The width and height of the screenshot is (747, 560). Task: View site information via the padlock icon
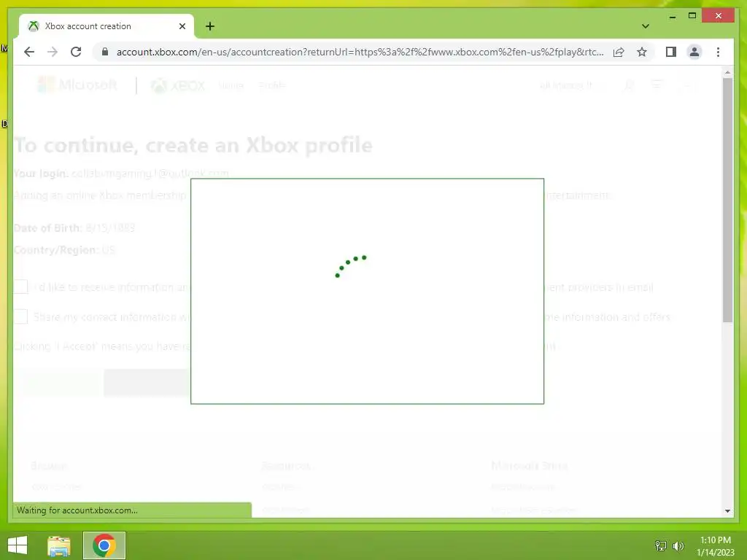[105, 52]
